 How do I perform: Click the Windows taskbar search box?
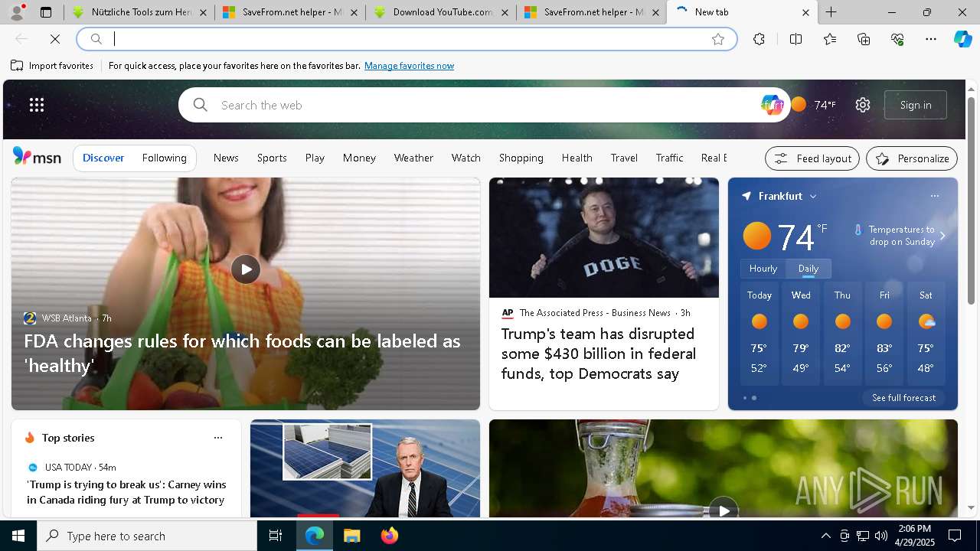tap(147, 536)
